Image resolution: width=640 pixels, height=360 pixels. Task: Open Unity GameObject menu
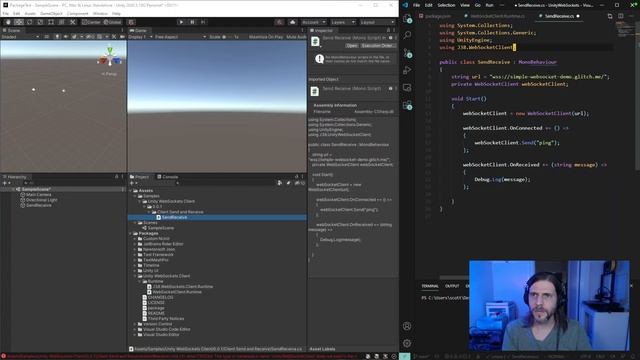pyautogui.click(x=51, y=13)
